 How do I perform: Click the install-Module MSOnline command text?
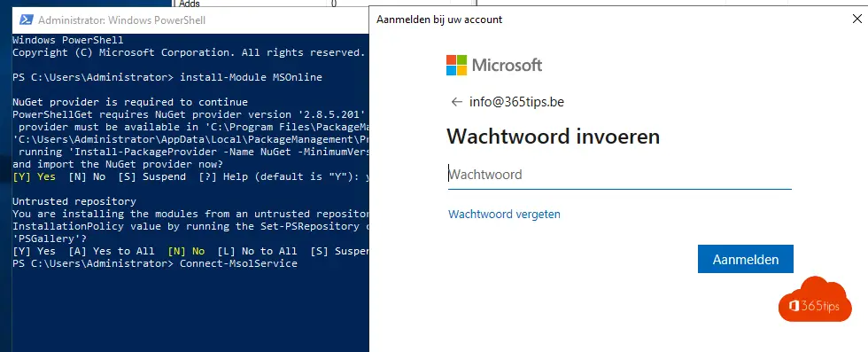[x=251, y=77]
